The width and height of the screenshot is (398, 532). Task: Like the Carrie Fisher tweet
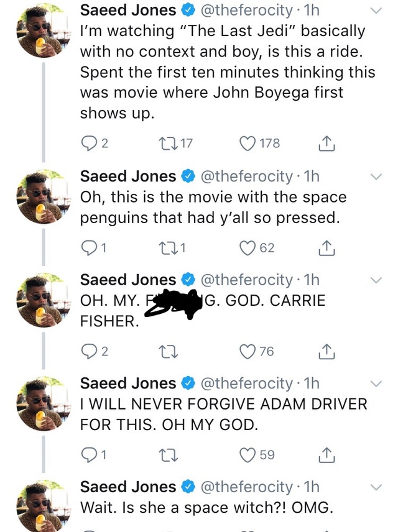pyautogui.click(x=248, y=351)
